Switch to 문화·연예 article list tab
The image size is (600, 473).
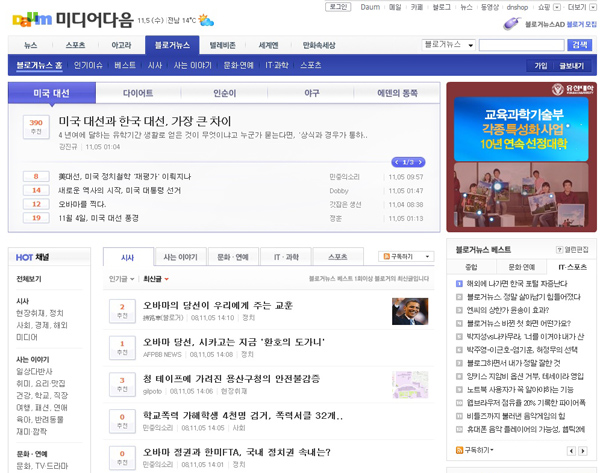click(x=233, y=257)
